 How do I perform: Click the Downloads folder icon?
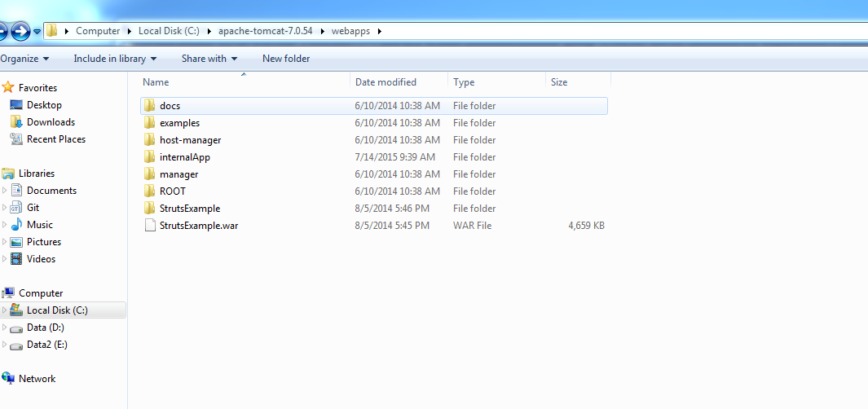pos(16,121)
